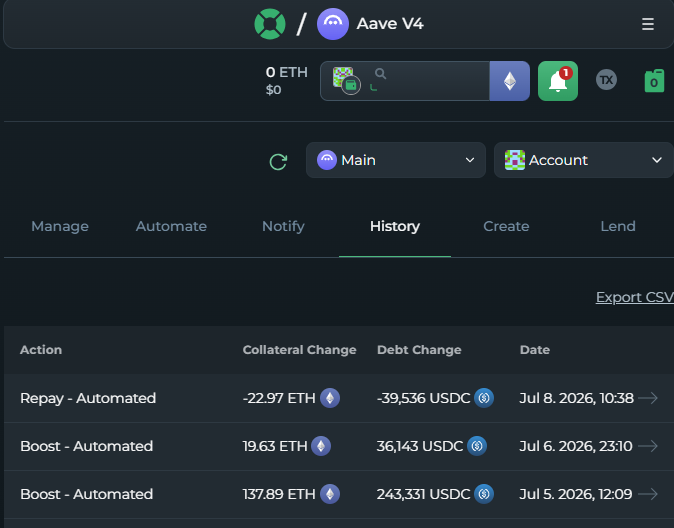The height and width of the screenshot is (528, 674).
Task: Refresh position data
Action: coord(278,162)
